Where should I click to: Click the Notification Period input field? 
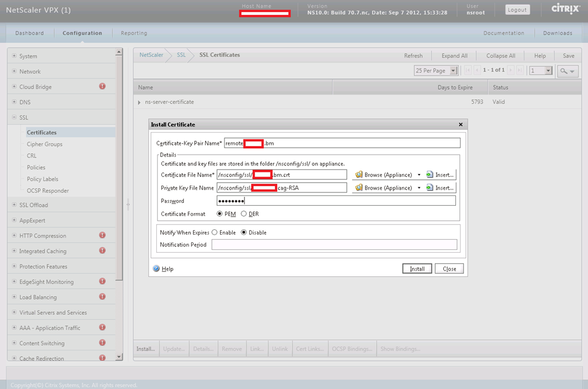[334, 245]
